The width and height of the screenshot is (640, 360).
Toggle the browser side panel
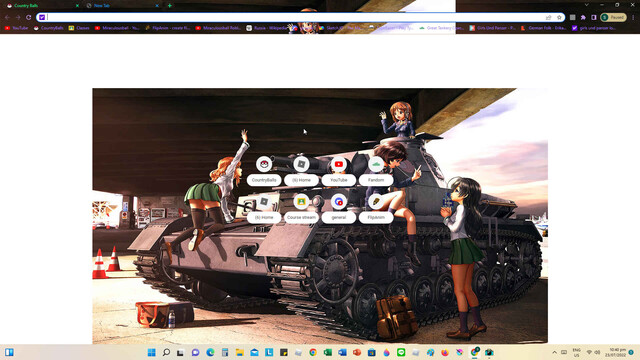tap(594, 18)
